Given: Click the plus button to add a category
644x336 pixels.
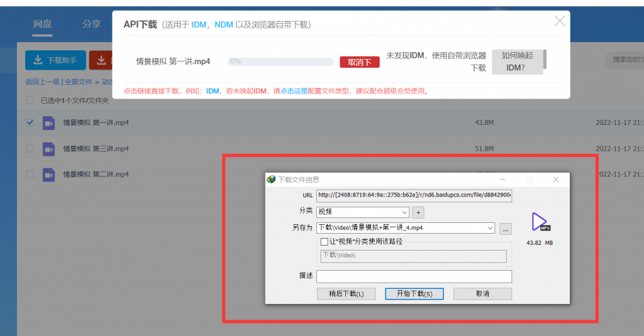Looking at the screenshot, I should pos(418,212).
